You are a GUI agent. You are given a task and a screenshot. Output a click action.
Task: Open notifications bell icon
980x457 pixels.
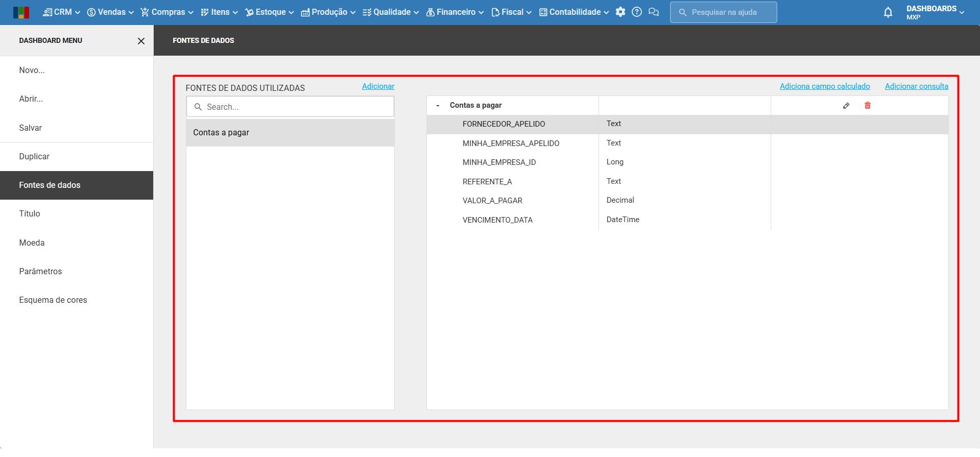coord(888,13)
